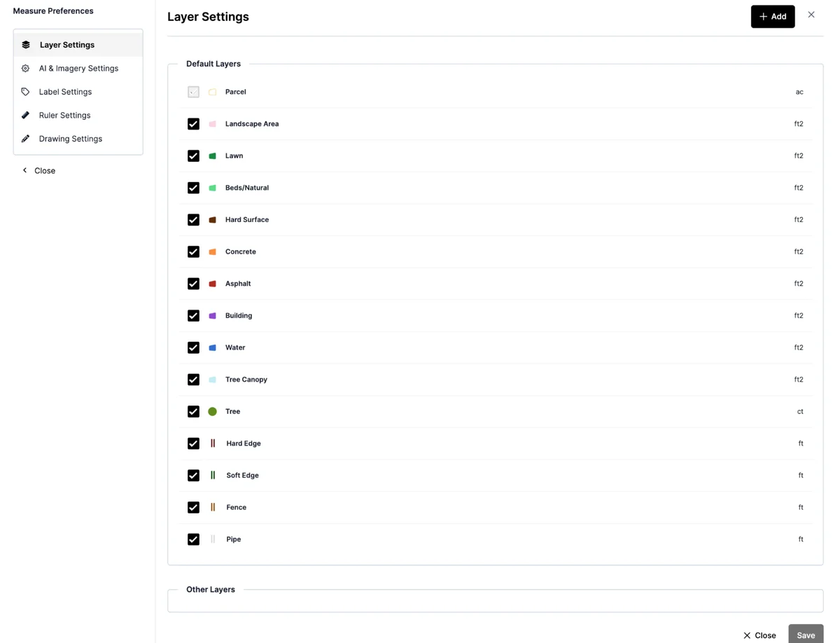Click the AI & Imagery Settings gear icon

[26, 69]
